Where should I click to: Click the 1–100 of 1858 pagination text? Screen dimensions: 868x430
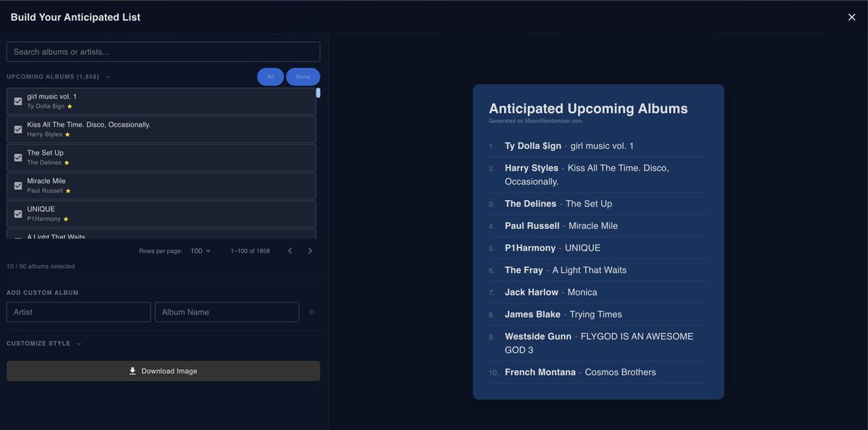pyautogui.click(x=250, y=251)
